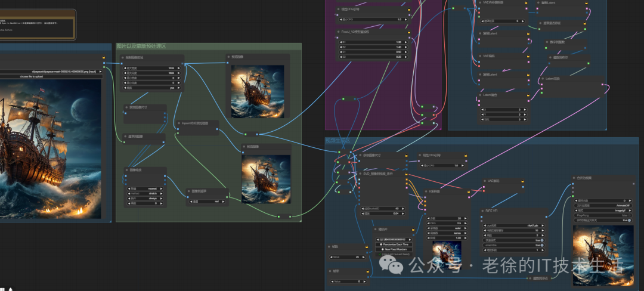Decrease the steps value 20 in K采样器
The height and width of the screenshot is (291, 644).
click(x=428, y=218)
